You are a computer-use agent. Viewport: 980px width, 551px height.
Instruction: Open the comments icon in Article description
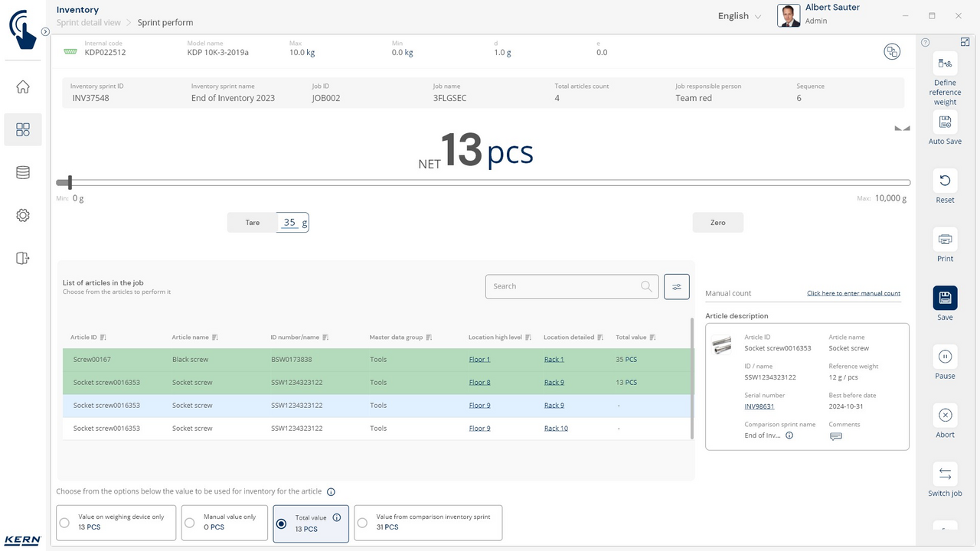836,436
